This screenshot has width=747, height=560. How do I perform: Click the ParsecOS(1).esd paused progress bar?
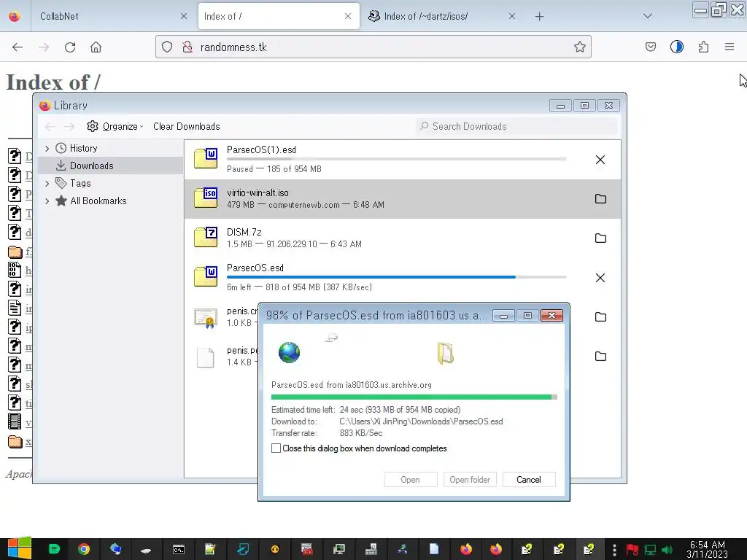(396, 158)
